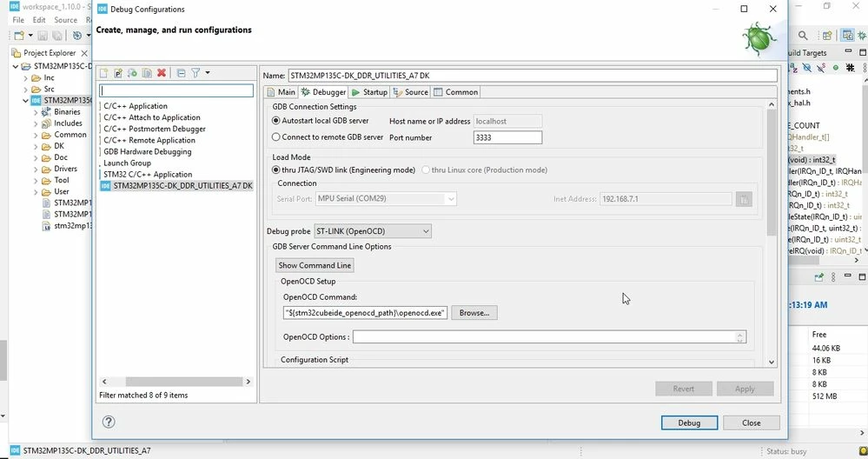868x459 pixels.
Task: Select C/C++ Postmortem Debugger type
Action: click(155, 129)
